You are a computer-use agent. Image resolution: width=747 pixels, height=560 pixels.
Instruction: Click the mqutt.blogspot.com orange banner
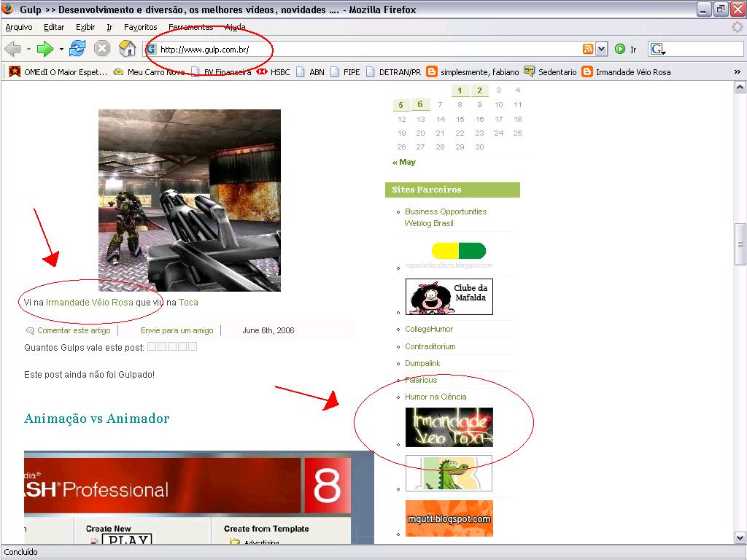point(449,518)
